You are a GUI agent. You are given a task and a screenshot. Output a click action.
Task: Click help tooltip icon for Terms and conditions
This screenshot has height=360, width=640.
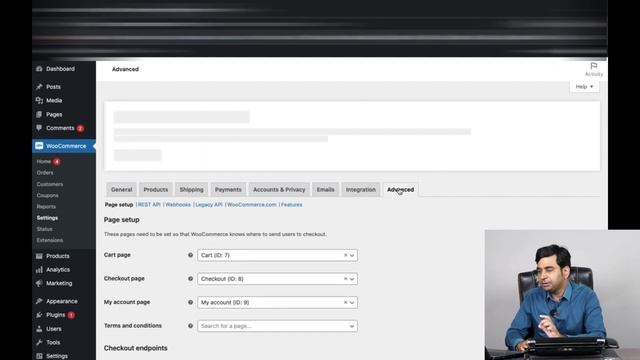(190, 326)
